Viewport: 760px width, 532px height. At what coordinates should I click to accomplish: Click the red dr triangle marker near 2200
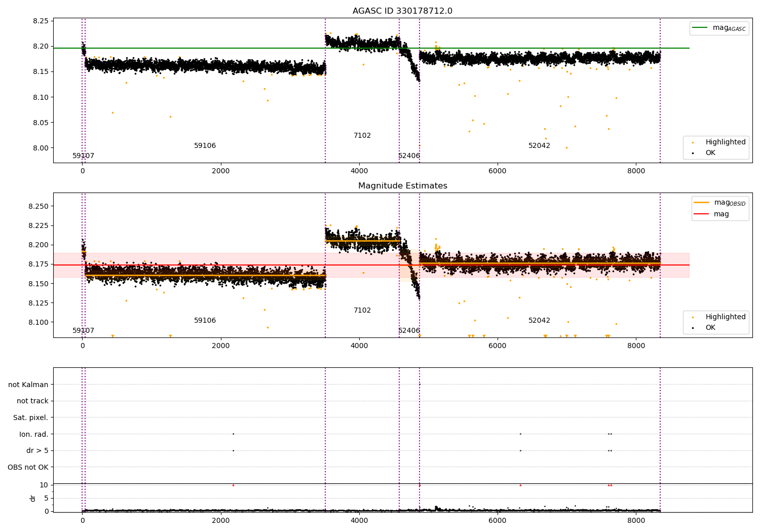coord(233,485)
